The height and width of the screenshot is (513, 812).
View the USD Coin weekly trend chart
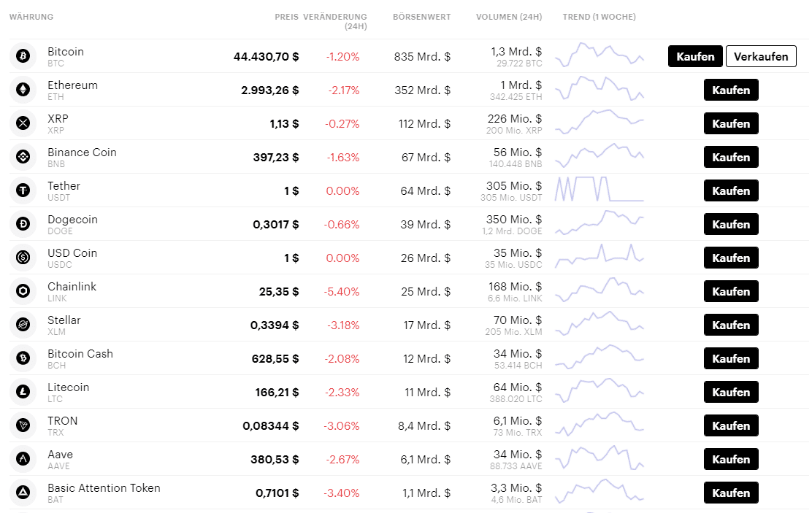[x=600, y=255]
